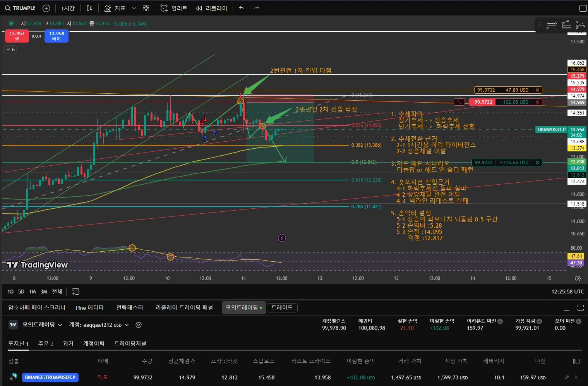Open table column settings icon

576,361
